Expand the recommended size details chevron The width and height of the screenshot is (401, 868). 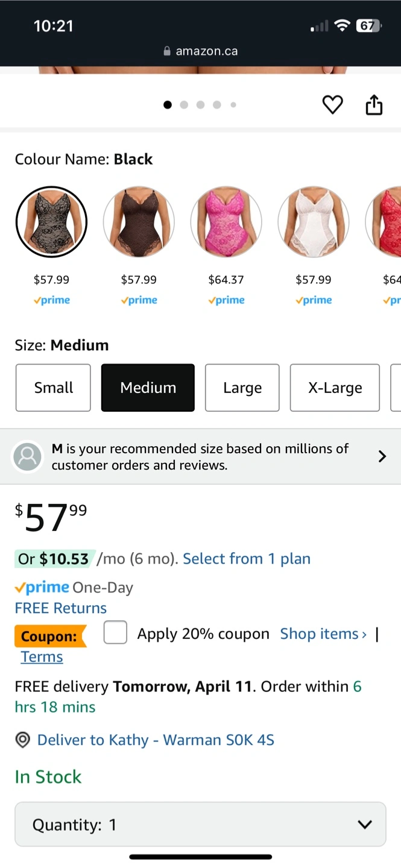coord(382,456)
